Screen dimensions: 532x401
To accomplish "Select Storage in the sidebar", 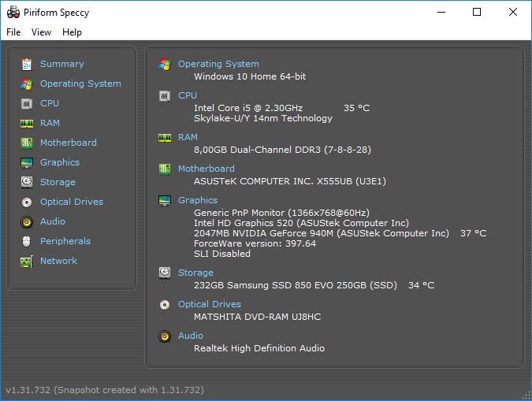I will pos(58,182).
